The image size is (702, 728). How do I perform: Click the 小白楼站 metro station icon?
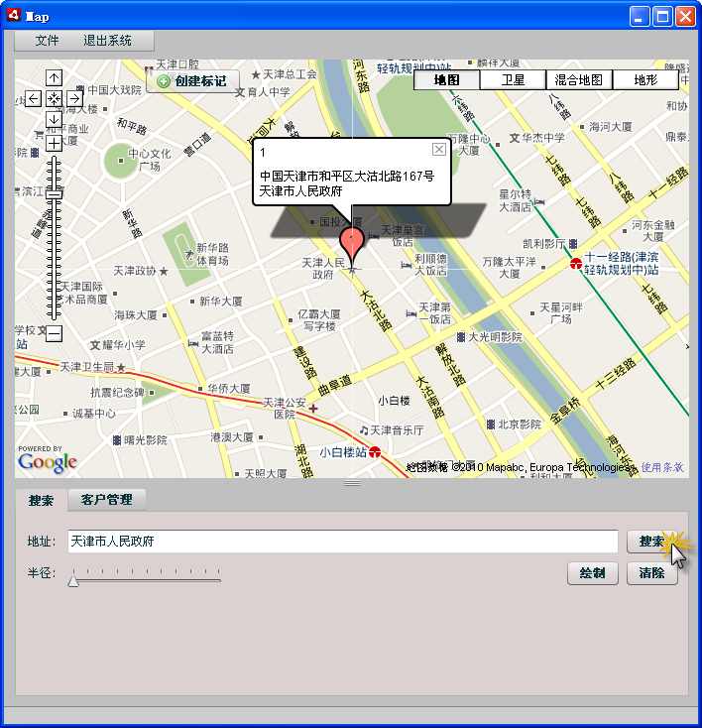click(x=375, y=451)
